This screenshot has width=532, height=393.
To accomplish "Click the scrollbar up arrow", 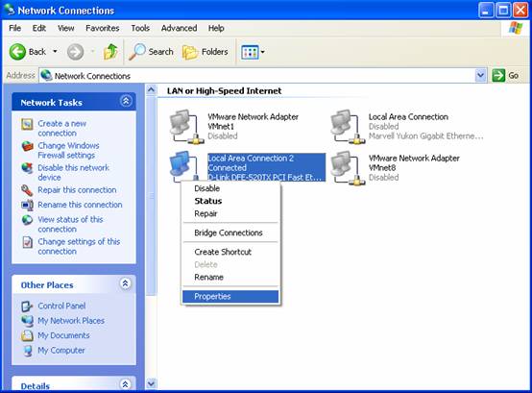I will [151, 89].
